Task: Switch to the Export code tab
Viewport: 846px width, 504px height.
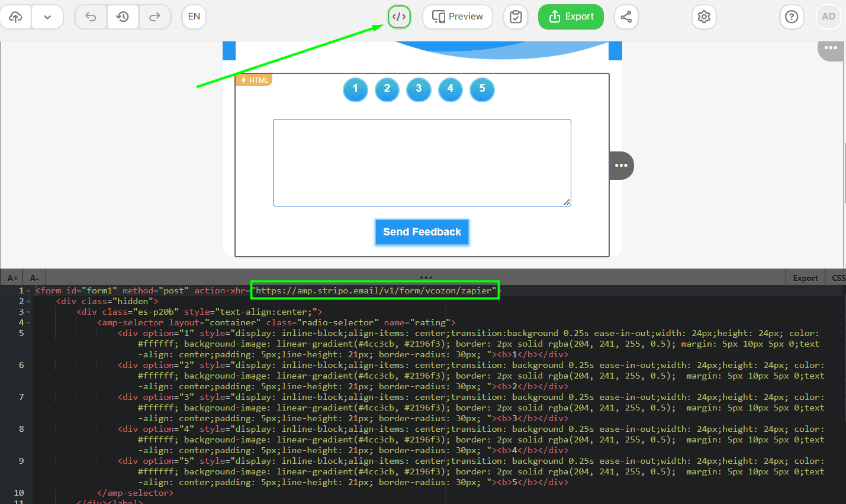Action: [x=805, y=278]
